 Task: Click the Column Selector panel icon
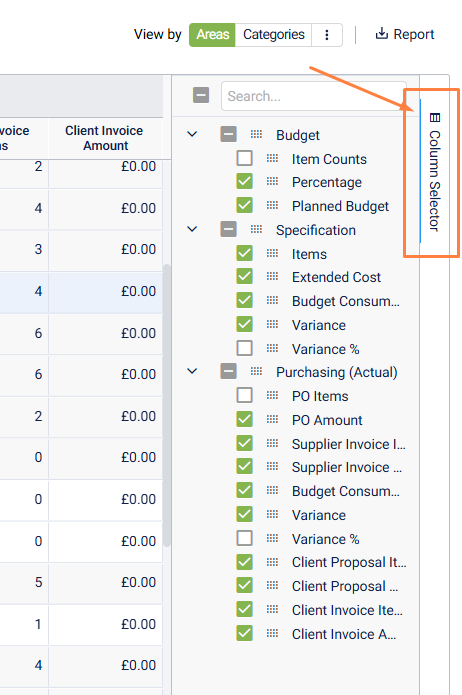coord(435,118)
